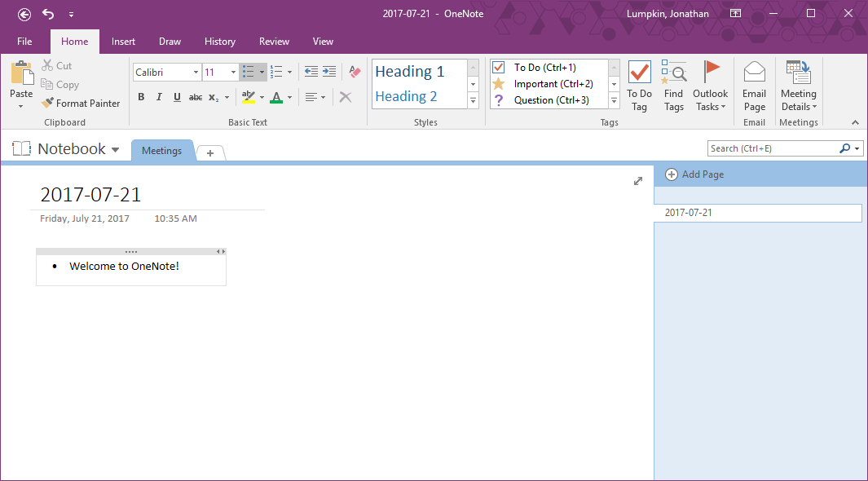Click in the Search (Ctrl+E) box
Viewport: 868px width, 481px height.
(x=771, y=148)
